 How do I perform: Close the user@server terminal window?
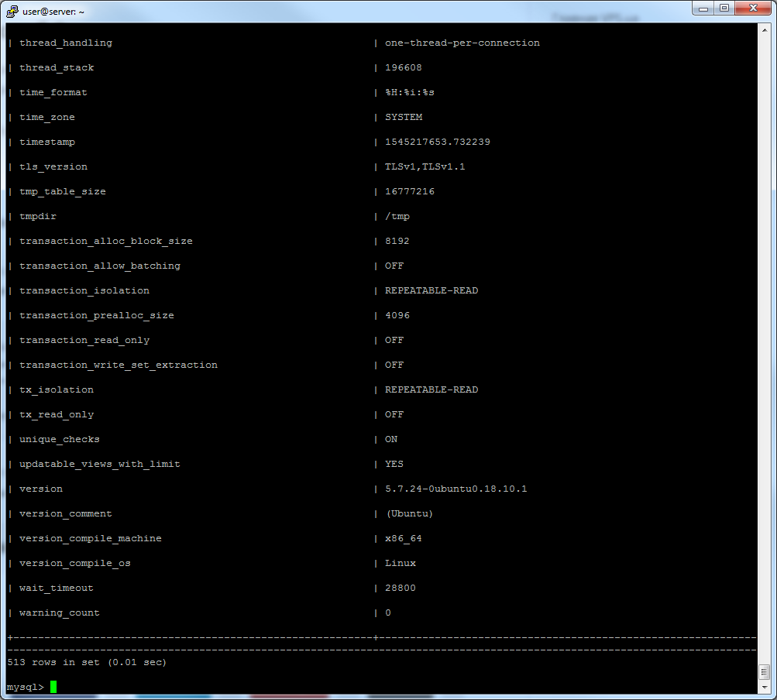[753, 9]
